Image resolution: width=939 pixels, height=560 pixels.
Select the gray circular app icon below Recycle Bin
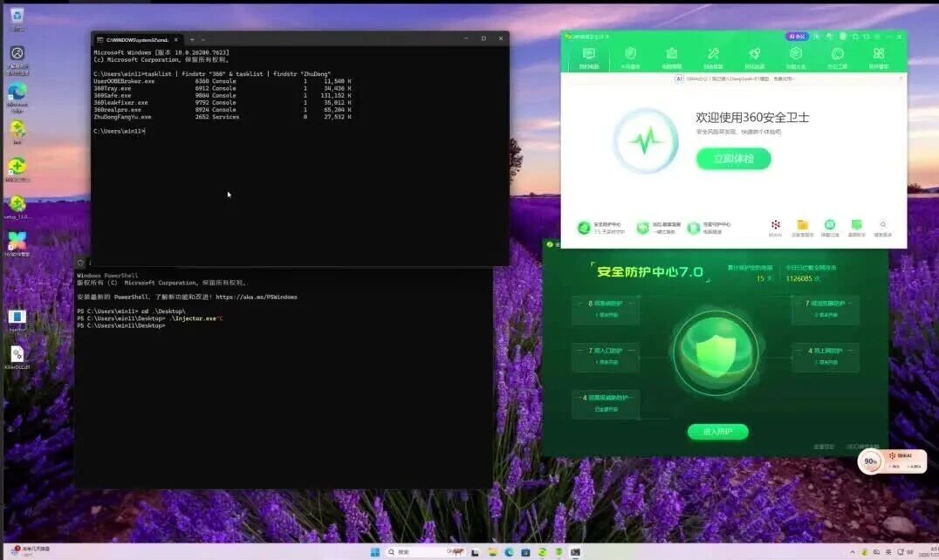pos(17,60)
